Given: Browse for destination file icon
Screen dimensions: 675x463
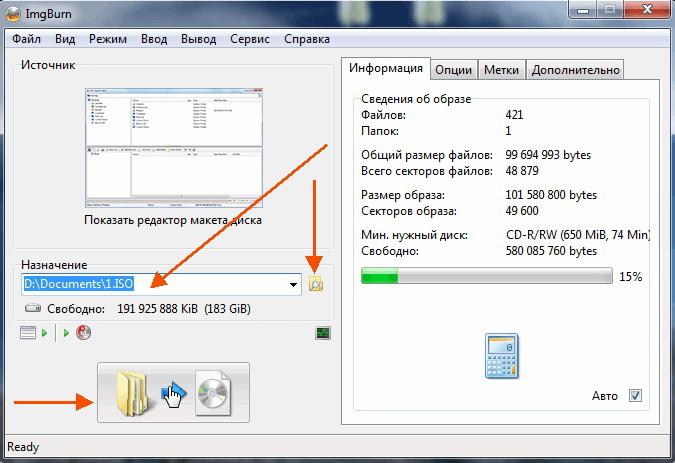Looking at the screenshot, I should point(316,284).
